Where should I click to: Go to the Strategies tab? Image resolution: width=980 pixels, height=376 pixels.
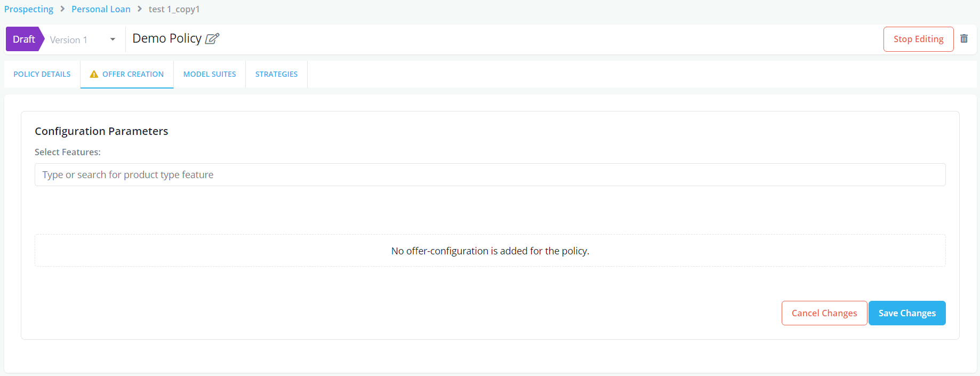[276, 74]
